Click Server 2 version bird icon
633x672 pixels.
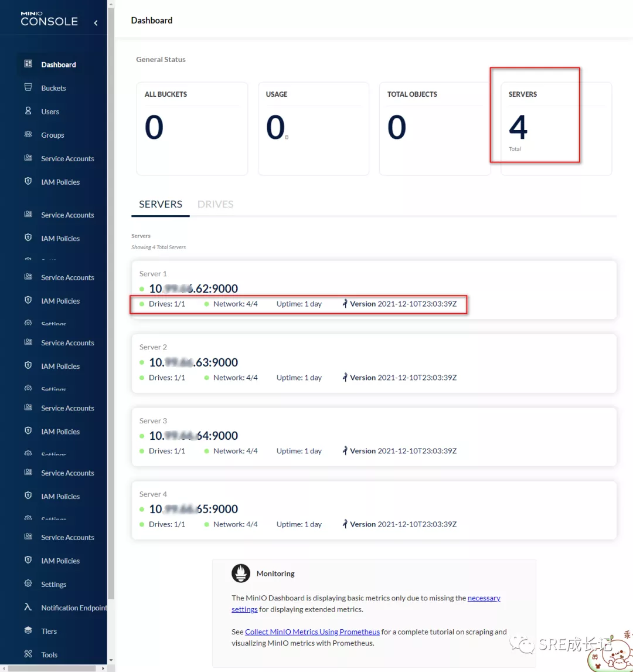[345, 377]
